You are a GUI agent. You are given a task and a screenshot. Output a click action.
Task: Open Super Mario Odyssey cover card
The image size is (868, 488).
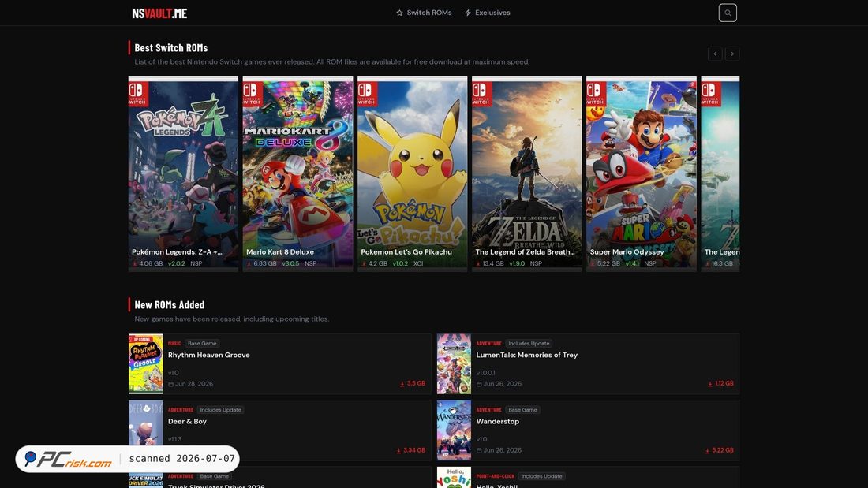coord(642,173)
